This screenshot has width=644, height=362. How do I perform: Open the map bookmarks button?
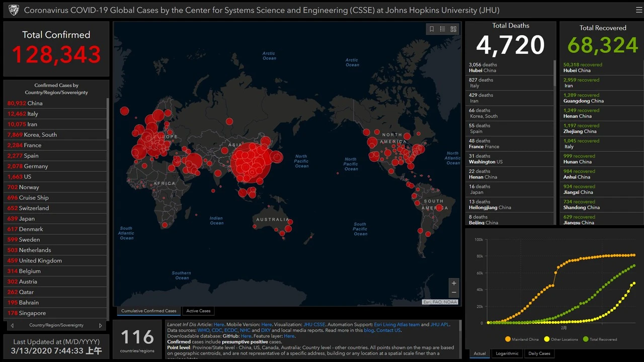pos(431,29)
